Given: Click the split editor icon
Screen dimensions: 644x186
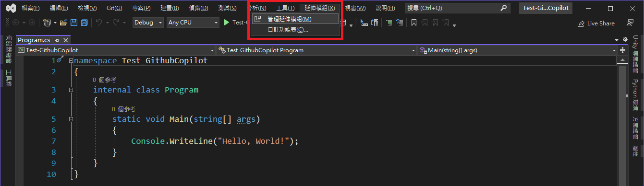Looking at the screenshot, I should [622, 50].
